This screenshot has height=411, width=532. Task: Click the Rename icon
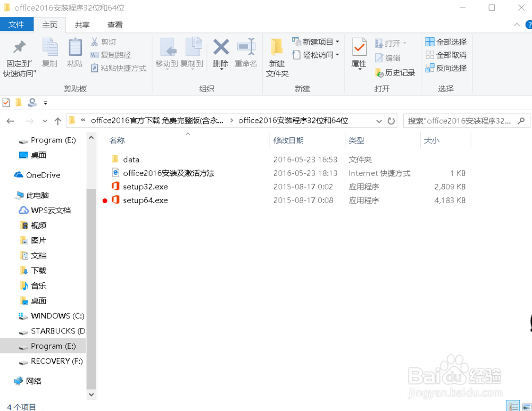coord(246,47)
